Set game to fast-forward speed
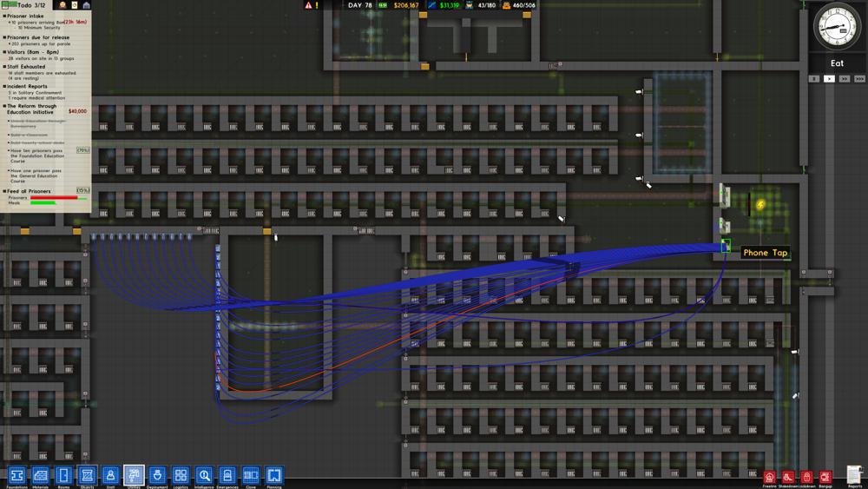 [845, 79]
